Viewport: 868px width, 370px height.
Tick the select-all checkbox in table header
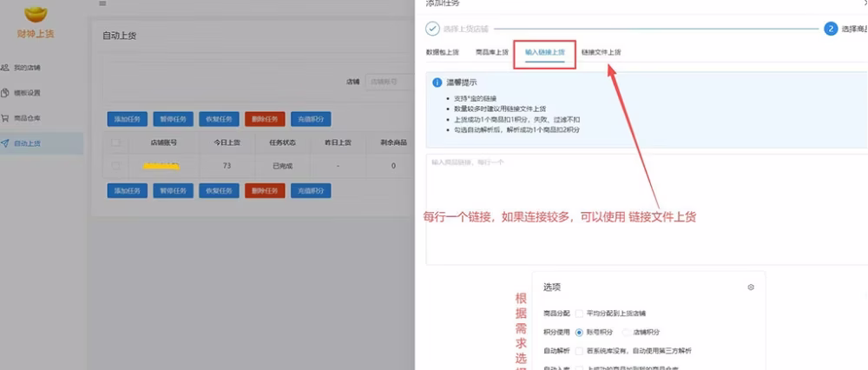point(115,142)
